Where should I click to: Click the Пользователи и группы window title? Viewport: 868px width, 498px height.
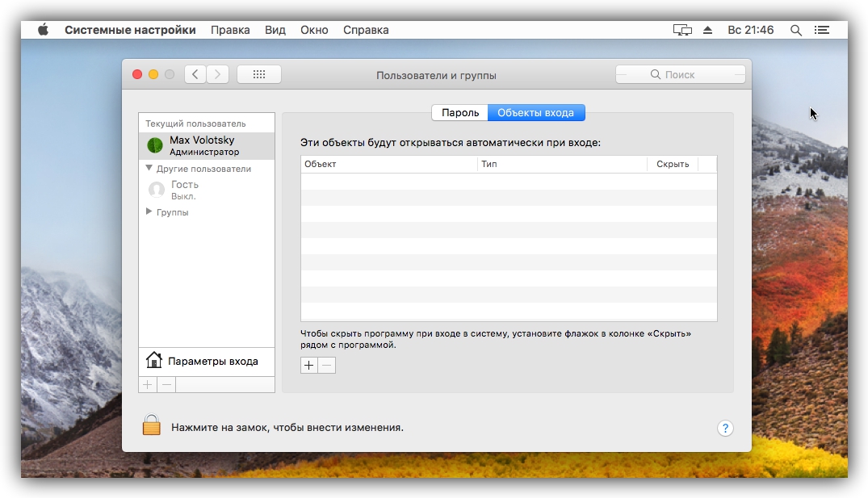click(436, 75)
